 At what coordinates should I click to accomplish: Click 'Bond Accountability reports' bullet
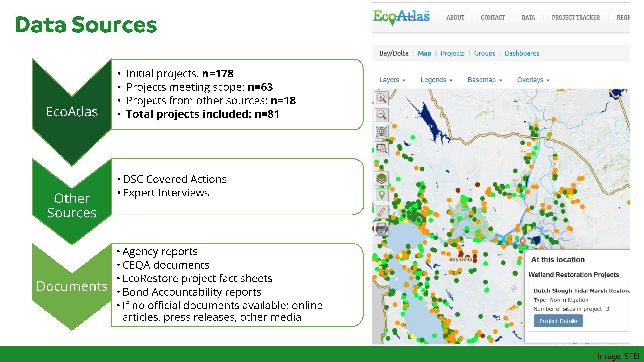pyautogui.click(x=192, y=292)
